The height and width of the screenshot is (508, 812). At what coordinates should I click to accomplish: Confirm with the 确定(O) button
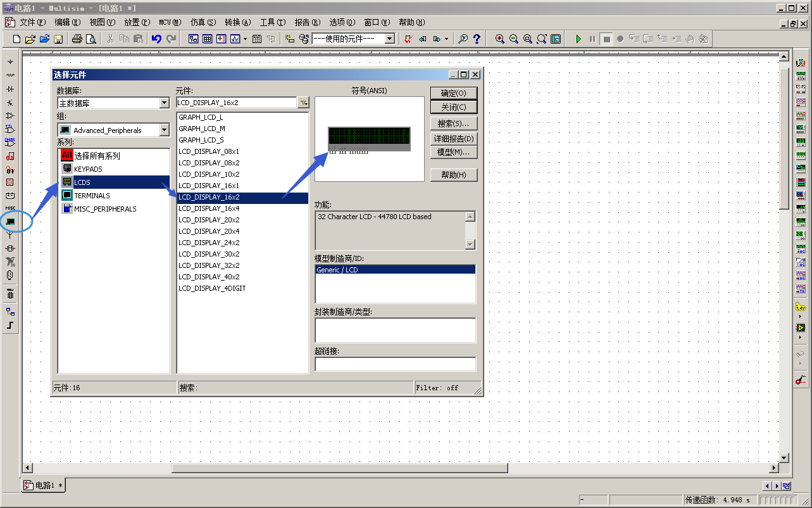tap(454, 93)
